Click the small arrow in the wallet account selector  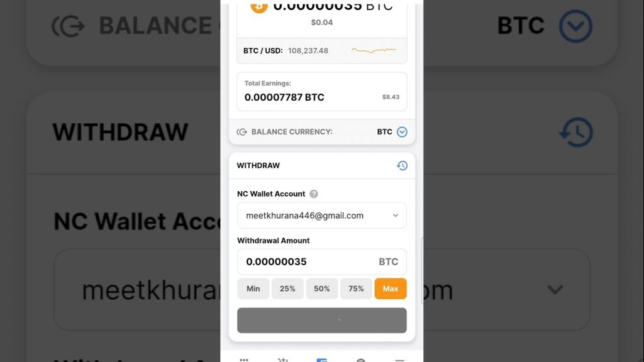(395, 216)
